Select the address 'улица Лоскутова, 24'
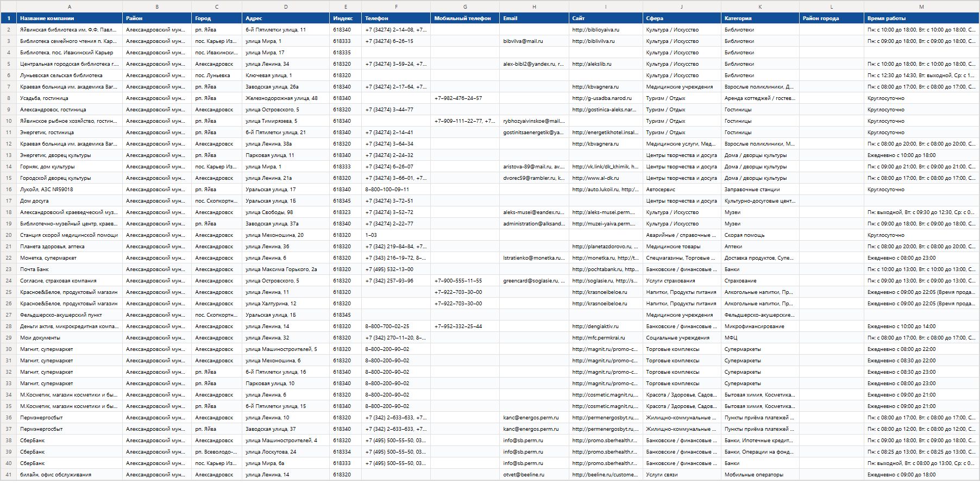Screen dimensions: 980x490 click(x=286, y=452)
